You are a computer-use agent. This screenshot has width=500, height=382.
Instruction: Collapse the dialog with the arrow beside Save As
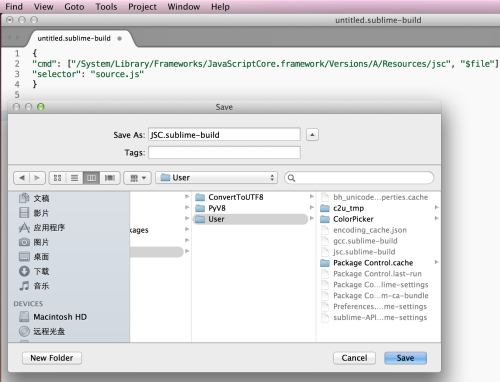click(312, 135)
